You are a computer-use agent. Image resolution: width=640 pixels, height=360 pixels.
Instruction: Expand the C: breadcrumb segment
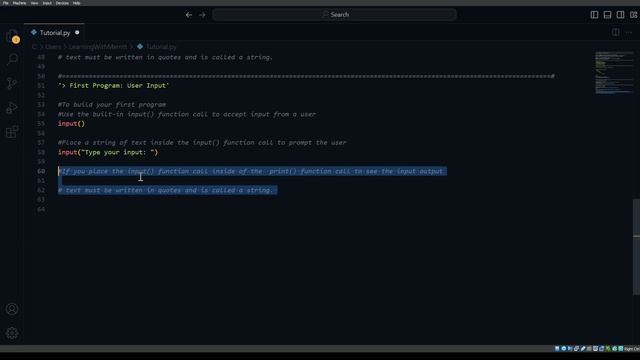pyautogui.click(x=34, y=47)
